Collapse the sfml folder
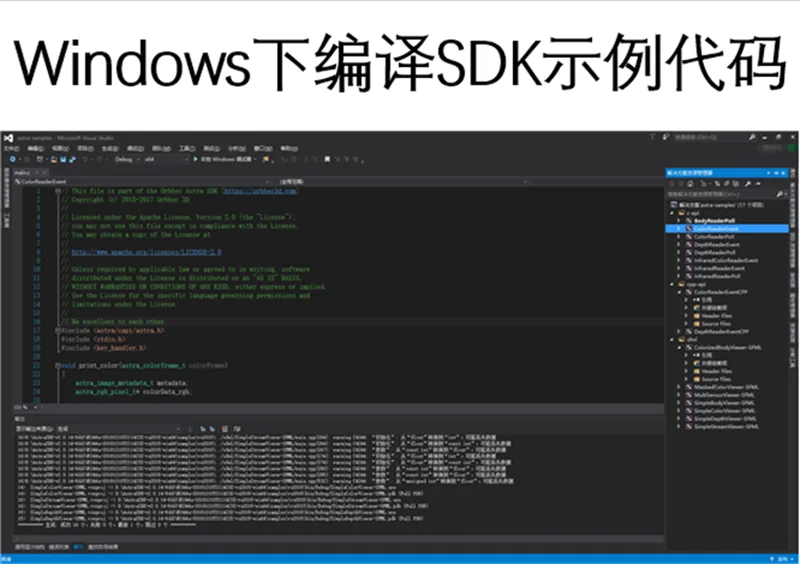 coord(672,339)
